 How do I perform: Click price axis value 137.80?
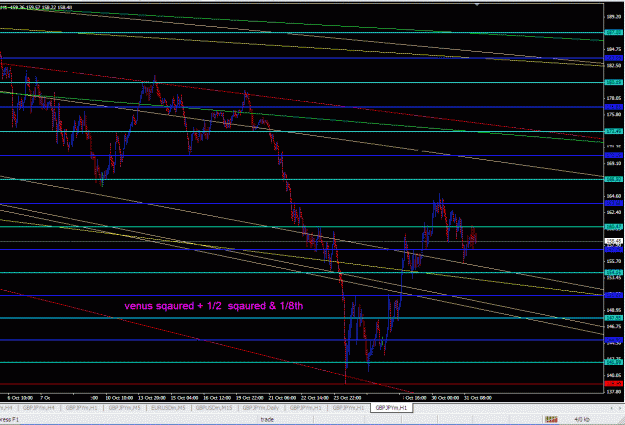pyautogui.click(x=614, y=392)
